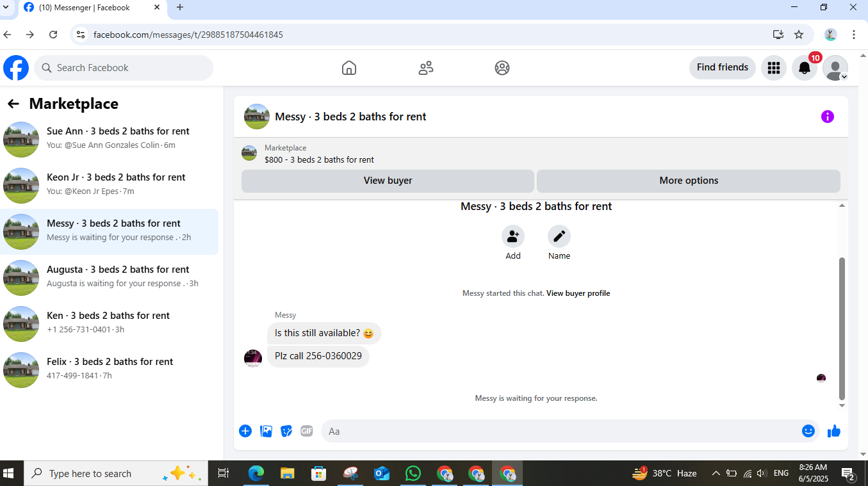Open the Windows Start menu
Image resolution: width=868 pixels, height=486 pixels.
coord(9,473)
